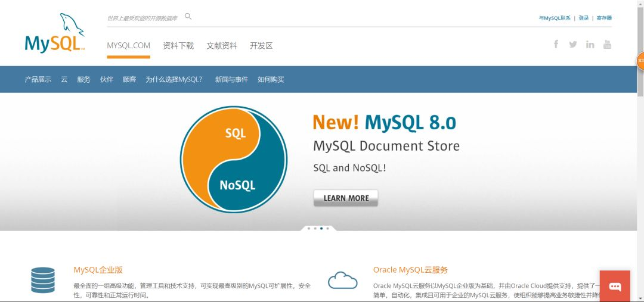Open the 伙伴 menu item

[107, 80]
